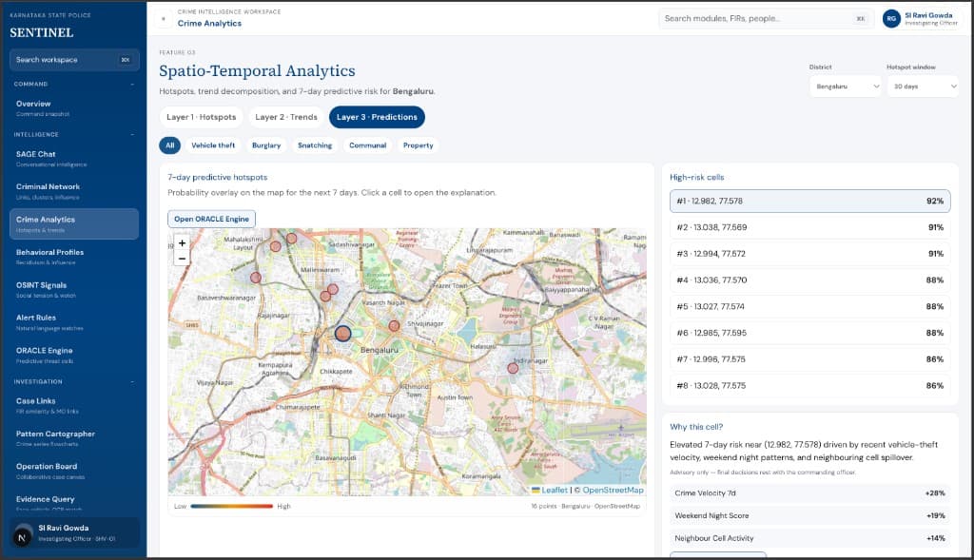Screen dimensions: 974x560
Task: Click the hotspot marker at Mahalakshmi Layout
Action: [276, 246]
